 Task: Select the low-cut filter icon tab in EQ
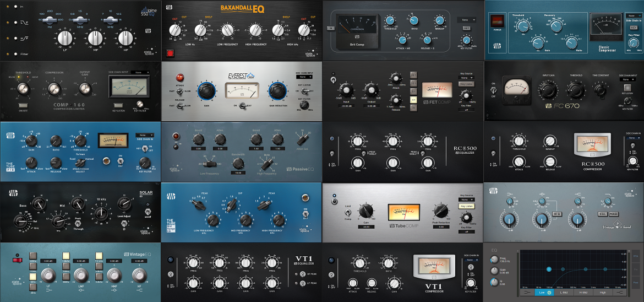[x=527, y=292]
